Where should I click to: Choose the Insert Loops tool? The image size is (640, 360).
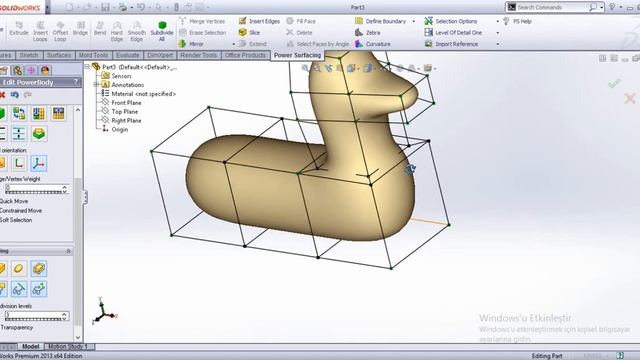coord(40,32)
